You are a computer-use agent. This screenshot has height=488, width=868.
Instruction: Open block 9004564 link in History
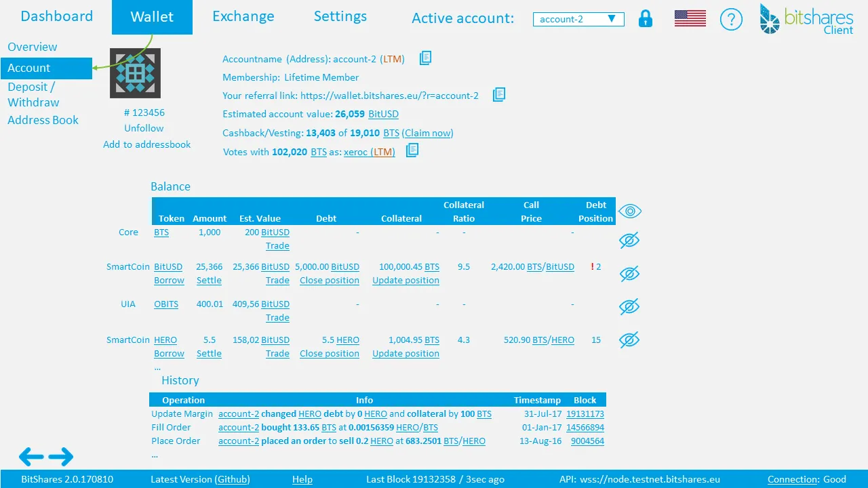[x=587, y=441]
